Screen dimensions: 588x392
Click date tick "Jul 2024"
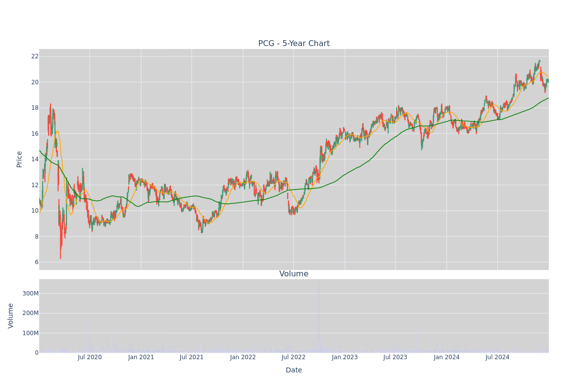click(x=497, y=357)
